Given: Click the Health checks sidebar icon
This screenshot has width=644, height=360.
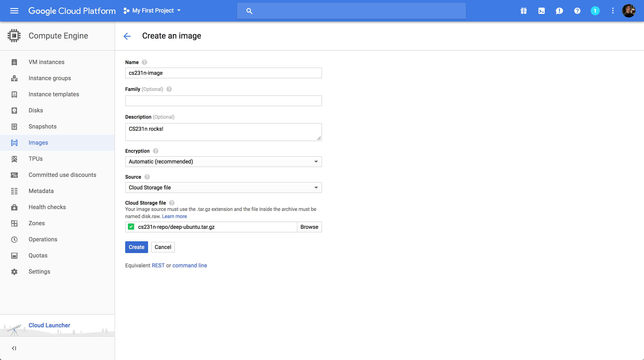Looking at the screenshot, I should coord(14,207).
